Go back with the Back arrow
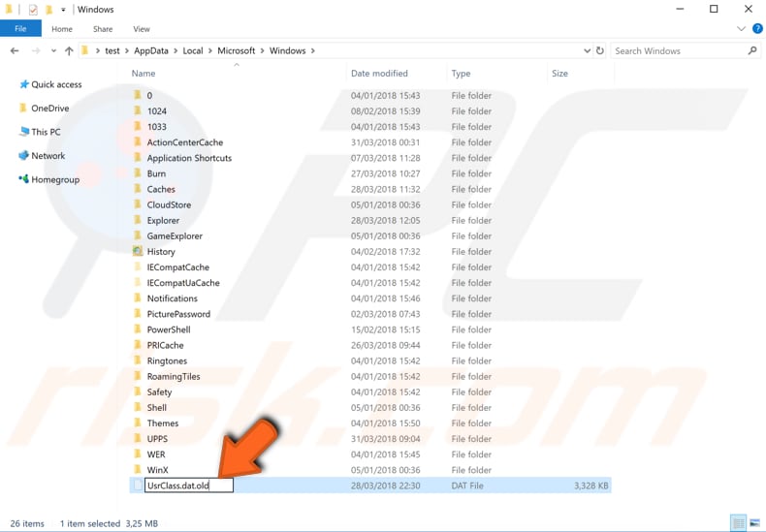Viewport: 766px width, 532px height. click(x=15, y=50)
